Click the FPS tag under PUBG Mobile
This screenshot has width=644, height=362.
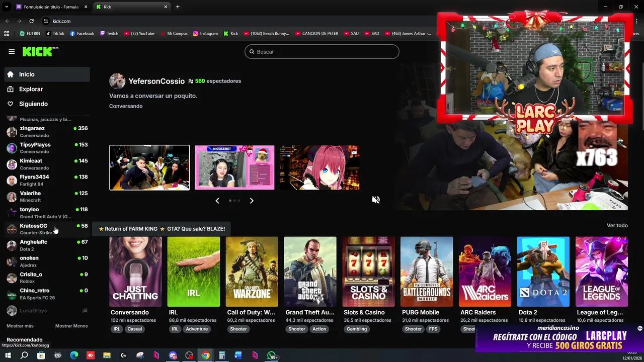pos(433,329)
